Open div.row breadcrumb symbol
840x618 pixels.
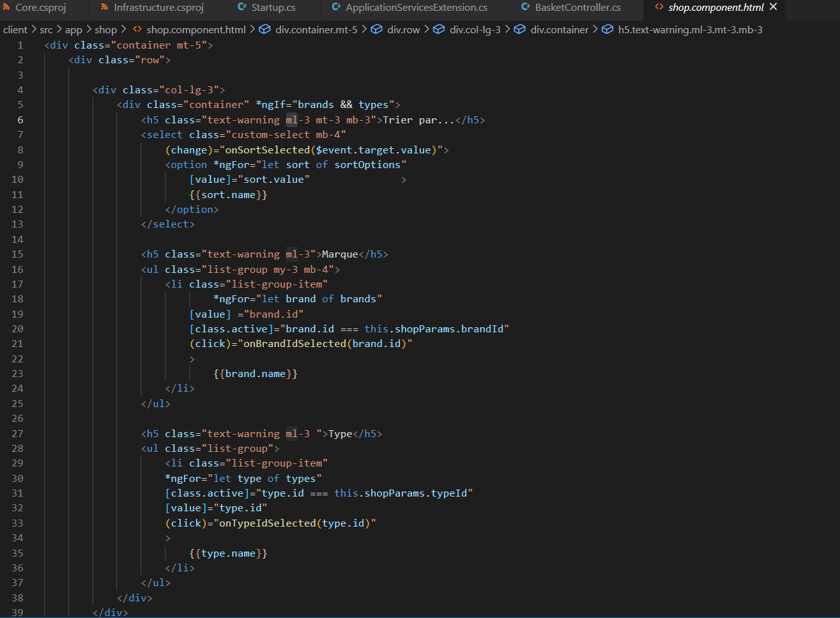click(x=404, y=29)
